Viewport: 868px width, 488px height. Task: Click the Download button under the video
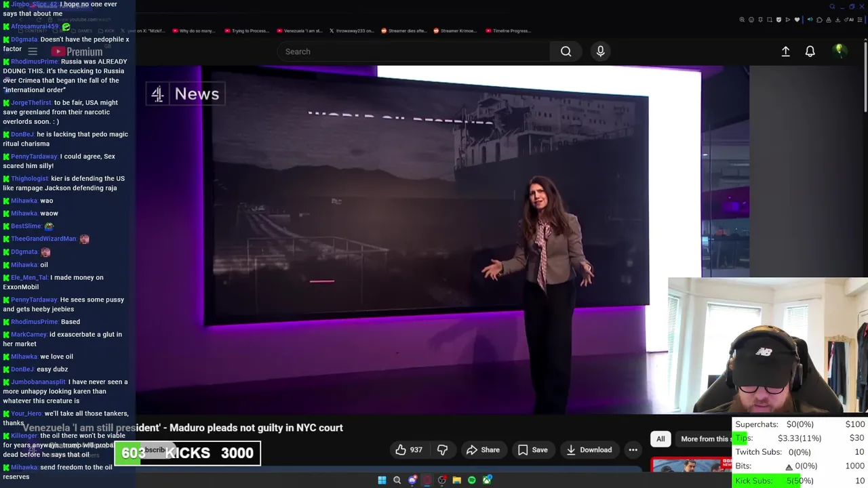pos(589,450)
